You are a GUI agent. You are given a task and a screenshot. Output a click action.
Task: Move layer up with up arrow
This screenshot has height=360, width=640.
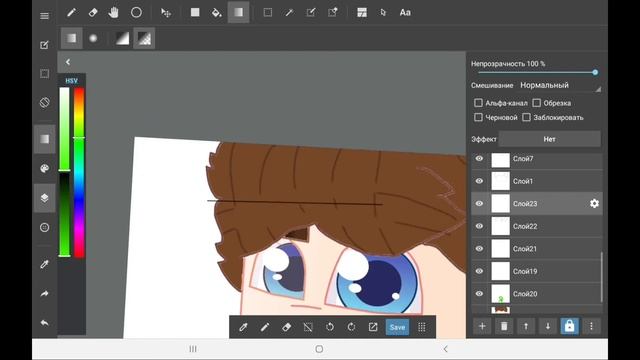pyautogui.click(x=526, y=326)
